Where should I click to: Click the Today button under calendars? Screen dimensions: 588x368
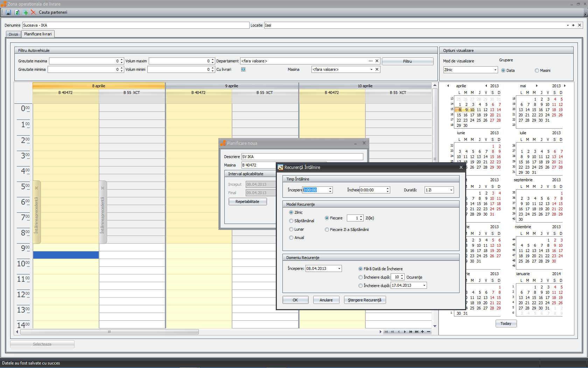pyautogui.click(x=506, y=323)
